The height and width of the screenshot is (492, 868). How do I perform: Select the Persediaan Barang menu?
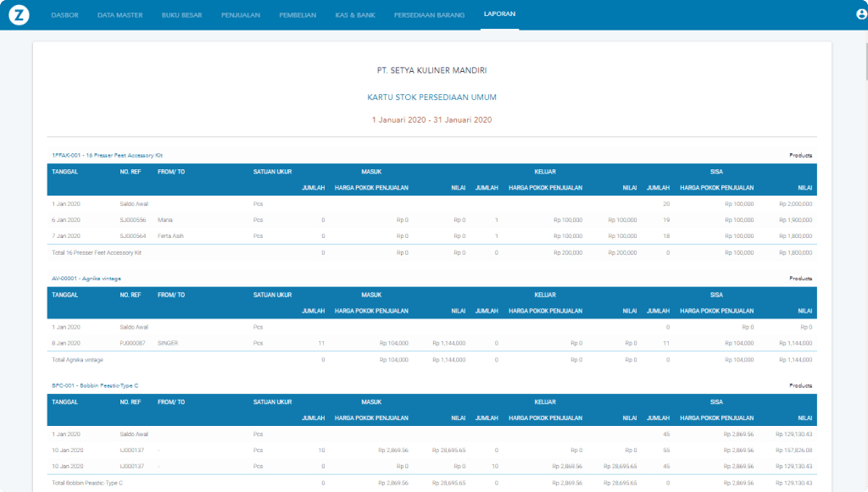point(428,15)
